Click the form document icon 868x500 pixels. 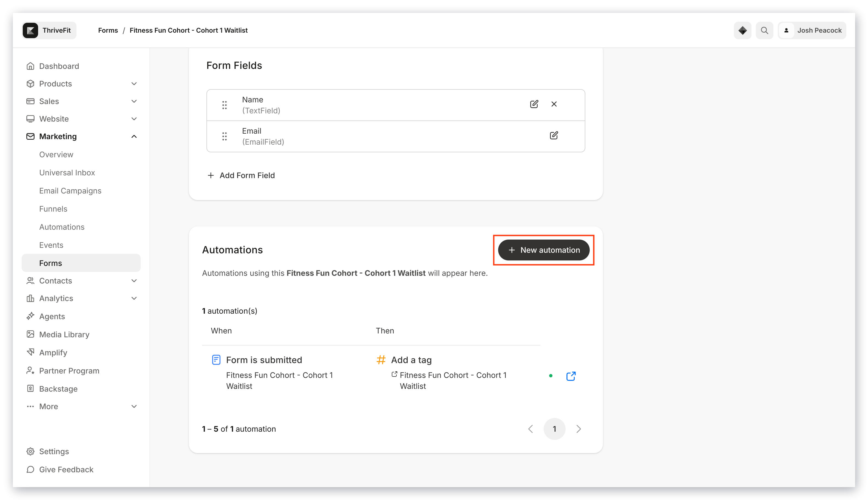216,360
